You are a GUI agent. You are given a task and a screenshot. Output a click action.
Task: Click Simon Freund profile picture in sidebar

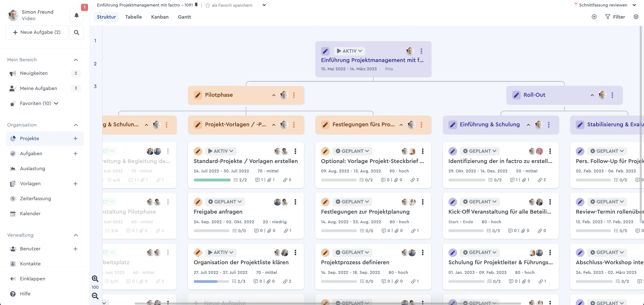pyautogui.click(x=13, y=15)
